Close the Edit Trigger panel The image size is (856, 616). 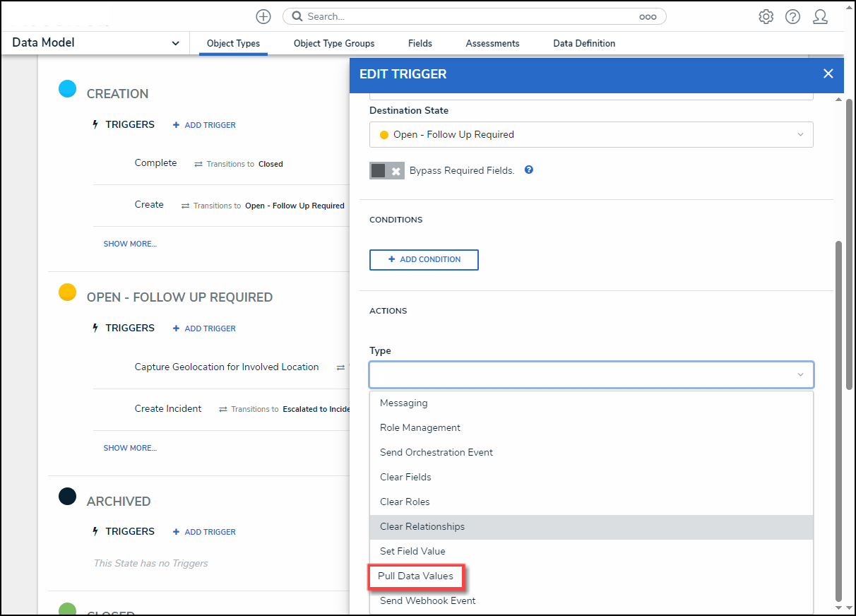tap(828, 73)
